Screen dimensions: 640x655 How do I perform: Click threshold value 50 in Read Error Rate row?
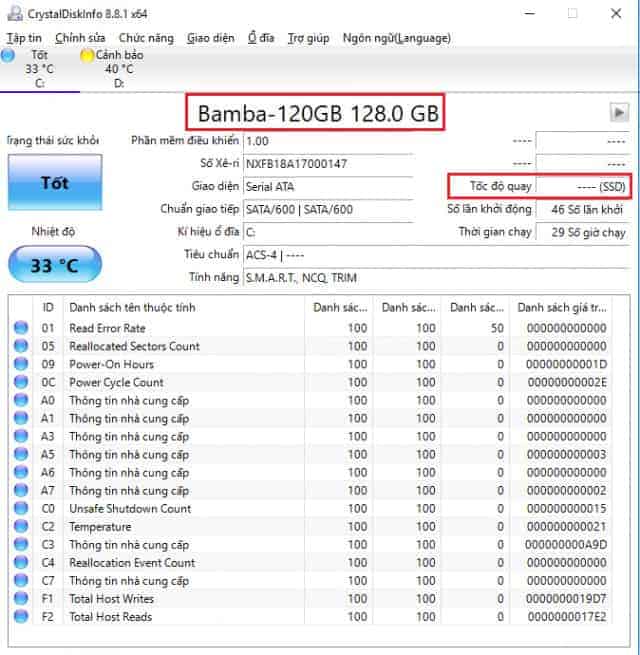click(497, 328)
